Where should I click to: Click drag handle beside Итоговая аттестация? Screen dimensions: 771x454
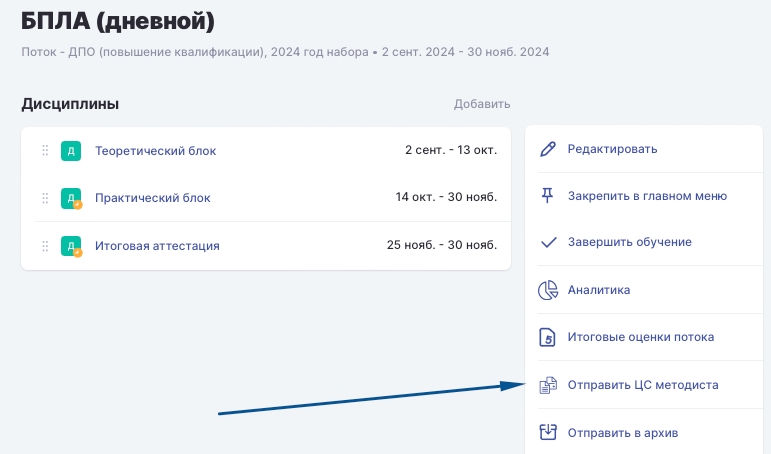45,246
